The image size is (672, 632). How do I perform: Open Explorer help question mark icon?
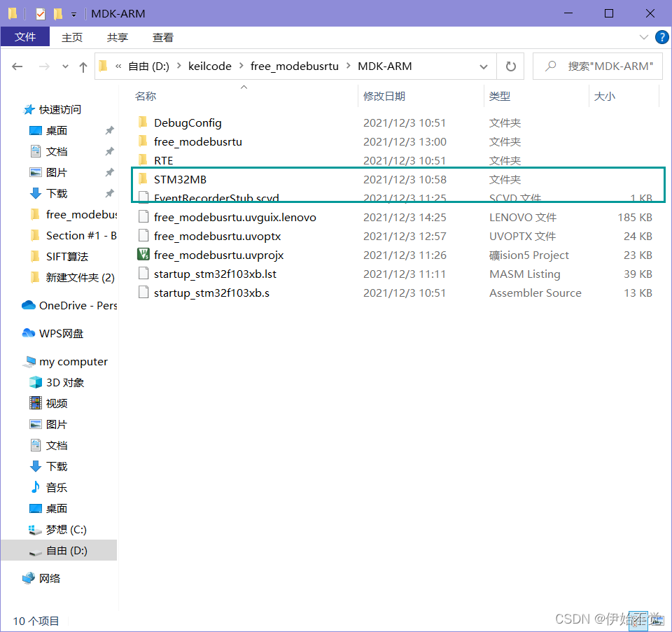pyautogui.click(x=661, y=37)
